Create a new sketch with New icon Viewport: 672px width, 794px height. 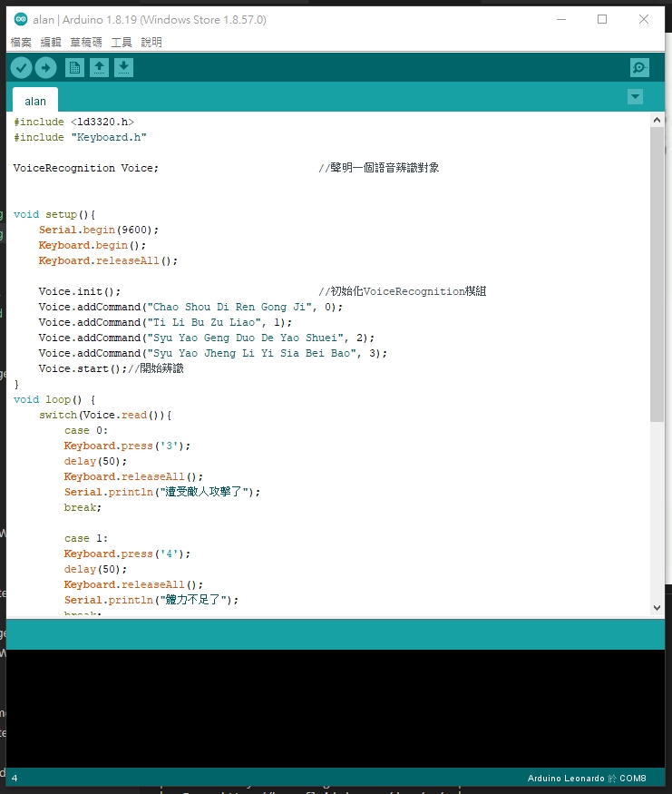(74, 67)
